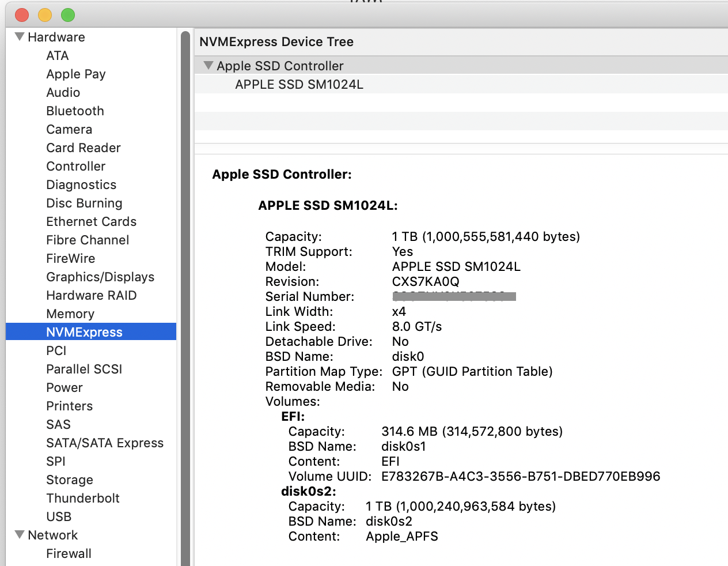
Task: Click the NVMExpress Device Tree column header
Action: click(x=276, y=41)
